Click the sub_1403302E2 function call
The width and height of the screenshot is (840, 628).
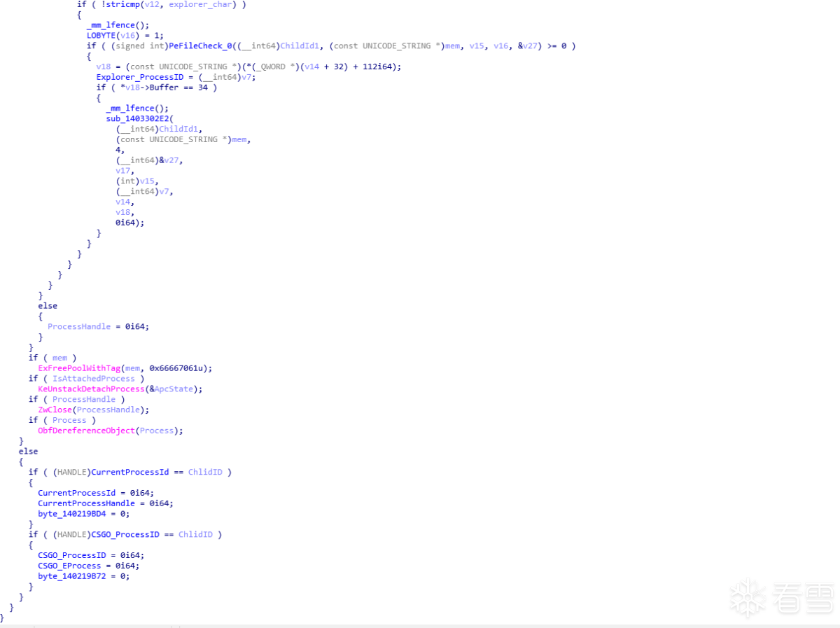coord(139,119)
